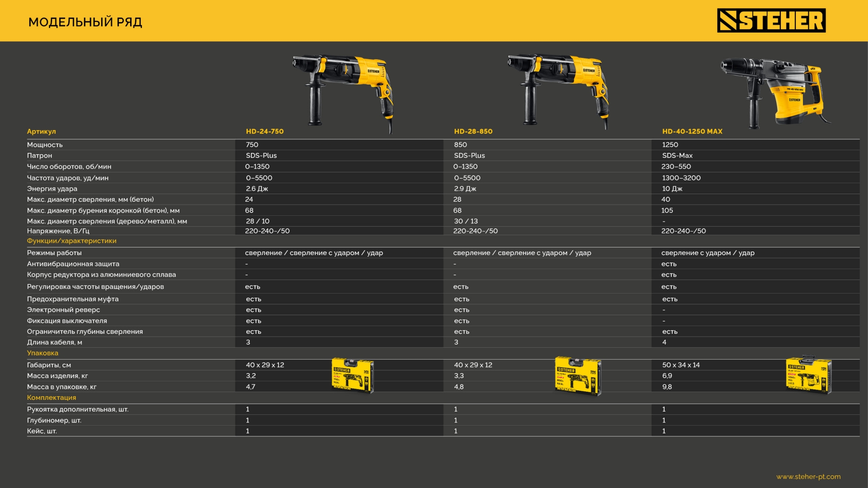The height and width of the screenshot is (488, 868).
Task: Open the www.steher-pt.com website link
Action: point(808,476)
